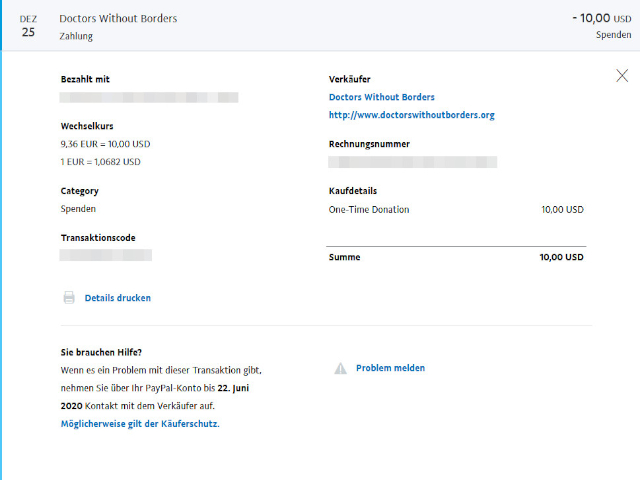This screenshot has height=480, width=640.
Task: Visit the doctorswithoutborders.org URL
Action: click(x=411, y=115)
